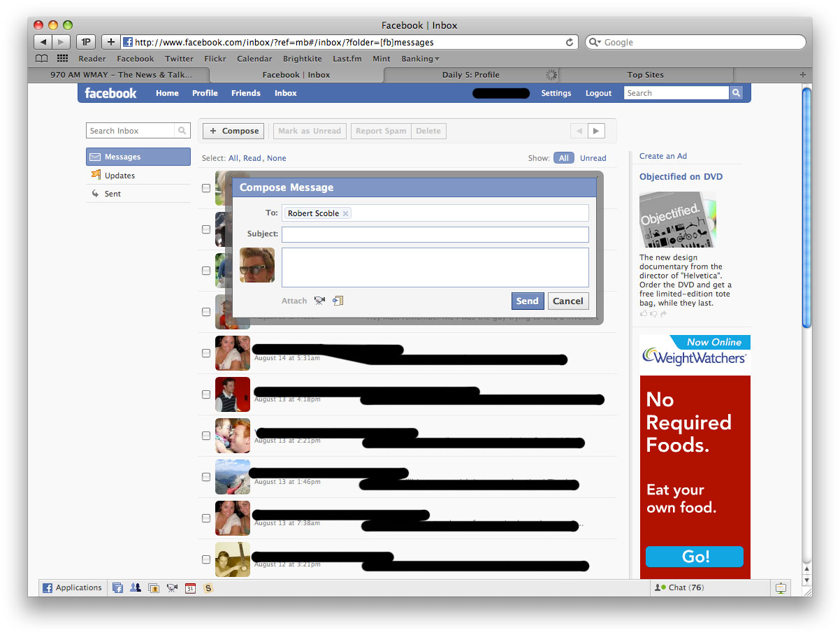Open Top Sites grid icon in bookmarks bar

(63, 59)
